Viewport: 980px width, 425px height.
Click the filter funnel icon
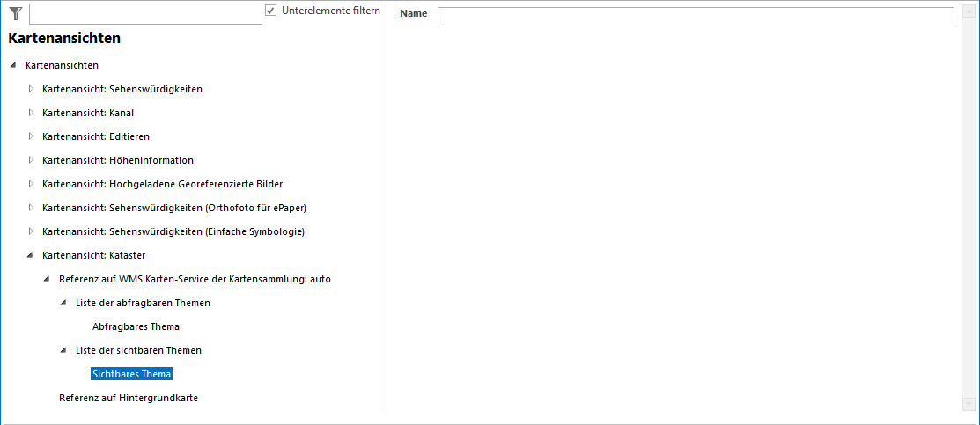pos(16,14)
